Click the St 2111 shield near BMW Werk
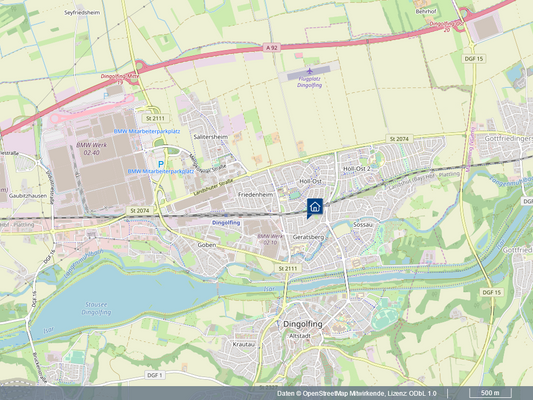The height and width of the screenshot is (400, 533). point(155,118)
